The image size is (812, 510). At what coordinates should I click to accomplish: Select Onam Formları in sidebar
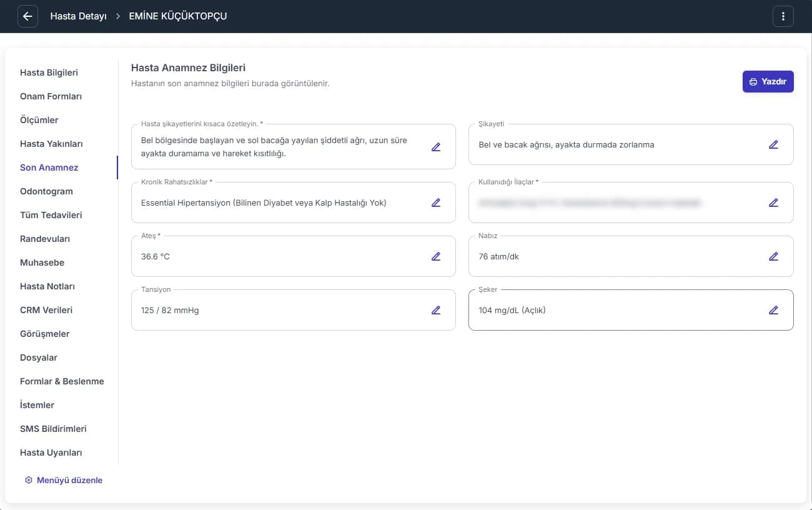(x=51, y=96)
